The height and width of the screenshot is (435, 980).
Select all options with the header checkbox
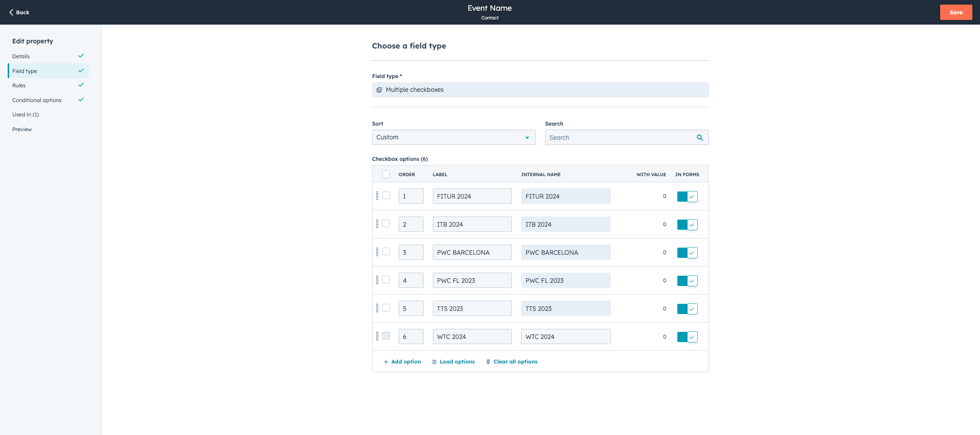coord(386,174)
